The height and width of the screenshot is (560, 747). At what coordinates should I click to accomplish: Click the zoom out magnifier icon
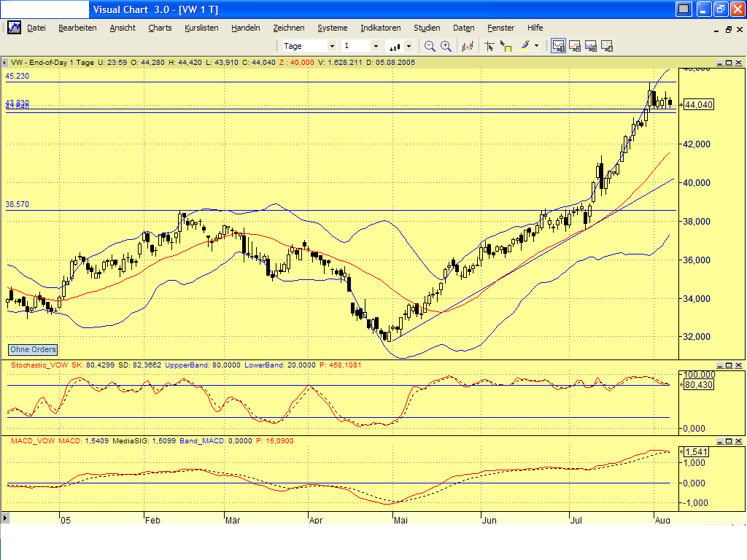tap(430, 46)
